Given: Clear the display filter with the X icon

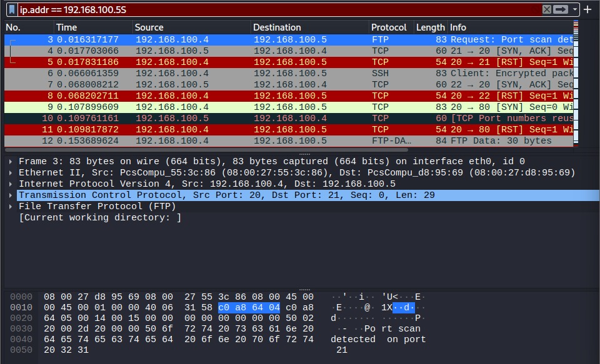Looking at the screenshot, I should 547,9.
